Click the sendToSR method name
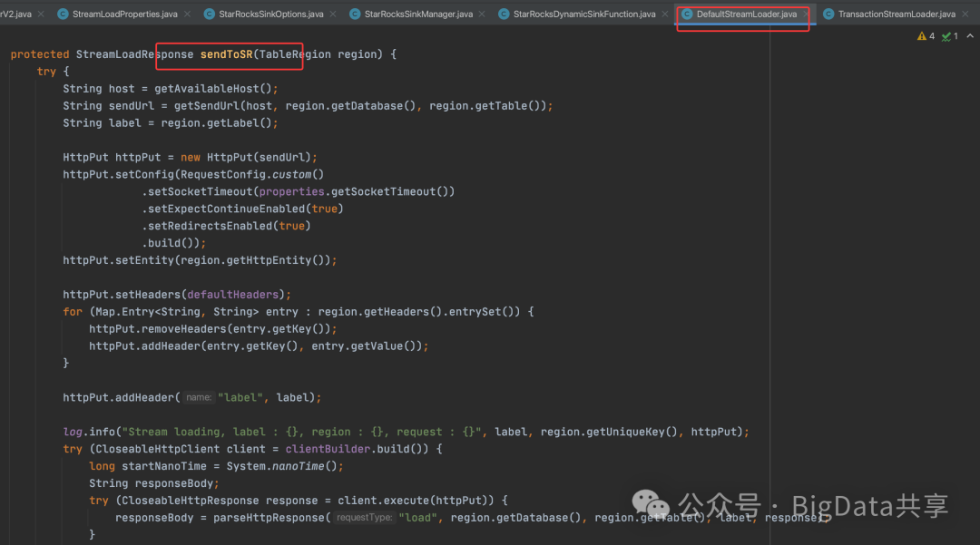This screenshot has height=545, width=980. (x=226, y=54)
